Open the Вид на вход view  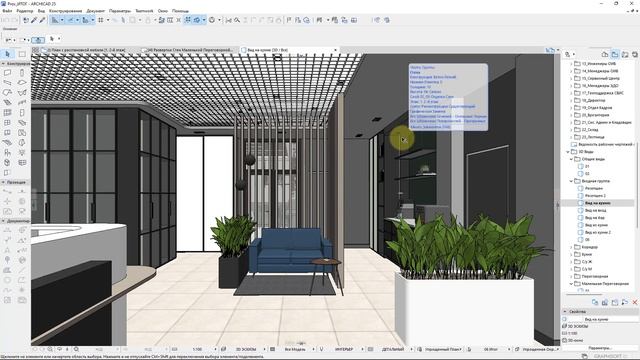point(596,210)
